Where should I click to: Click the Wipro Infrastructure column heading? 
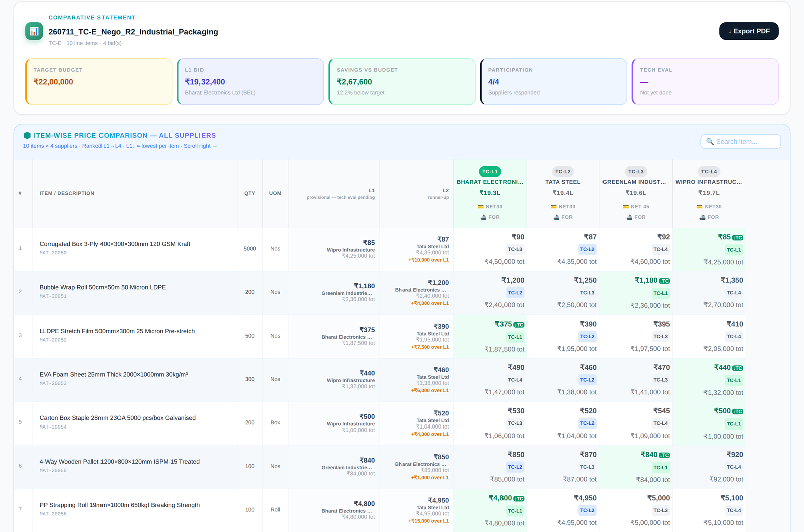pos(709,182)
